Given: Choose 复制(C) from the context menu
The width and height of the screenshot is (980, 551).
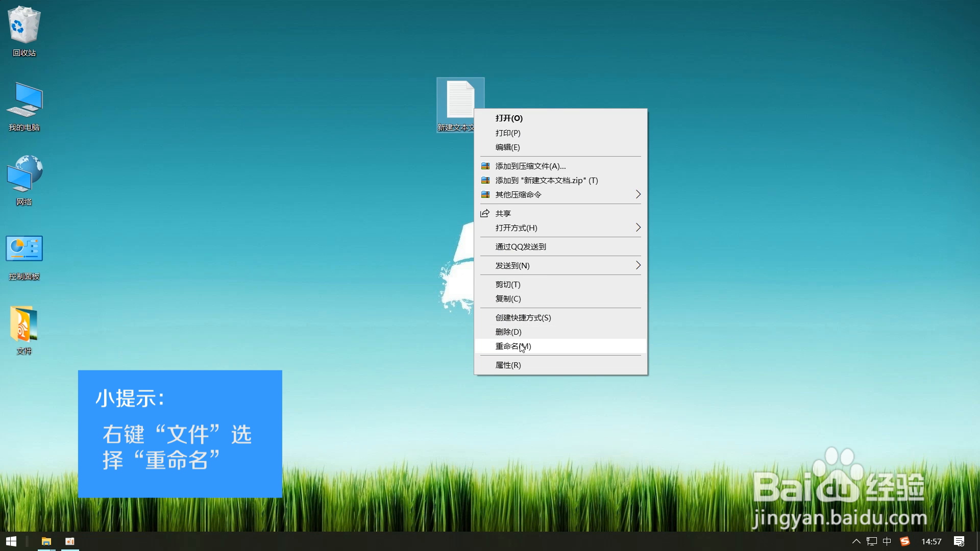Looking at the screenshot, I should 508,298.
